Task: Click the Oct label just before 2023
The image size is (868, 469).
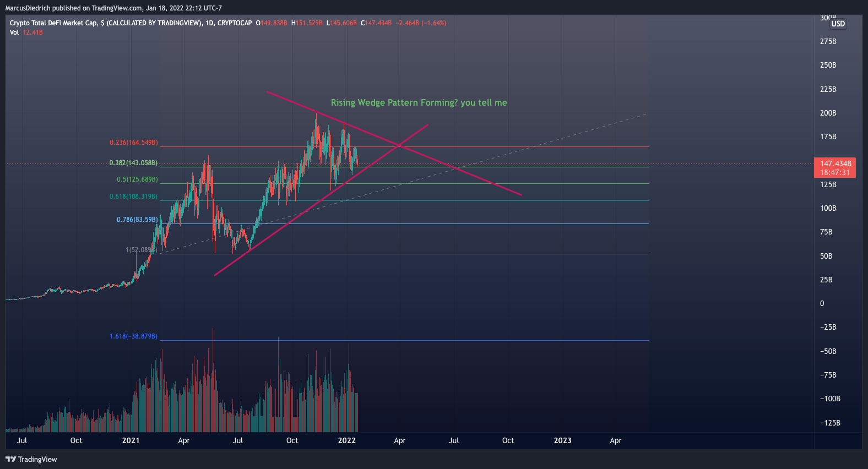Action: [508, 440]
